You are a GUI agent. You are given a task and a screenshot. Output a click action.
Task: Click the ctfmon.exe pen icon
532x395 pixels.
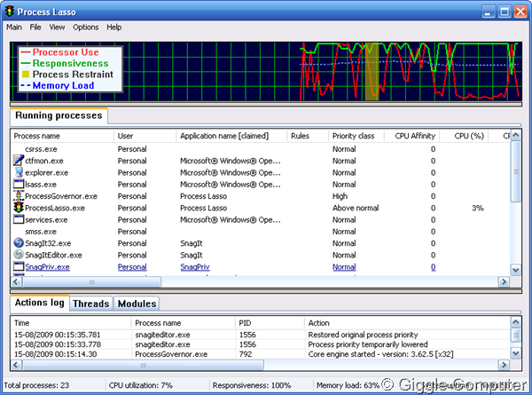pyautogui.click(x=19, y=161)
